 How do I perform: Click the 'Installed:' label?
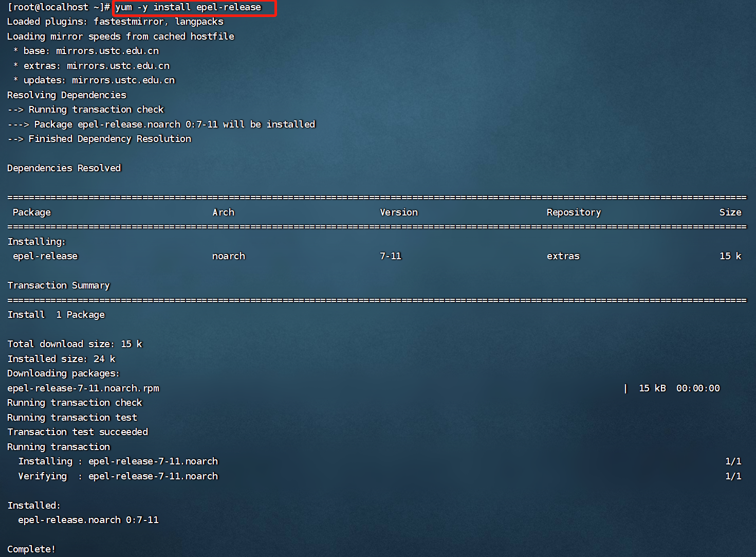click(x=34, y=506)
